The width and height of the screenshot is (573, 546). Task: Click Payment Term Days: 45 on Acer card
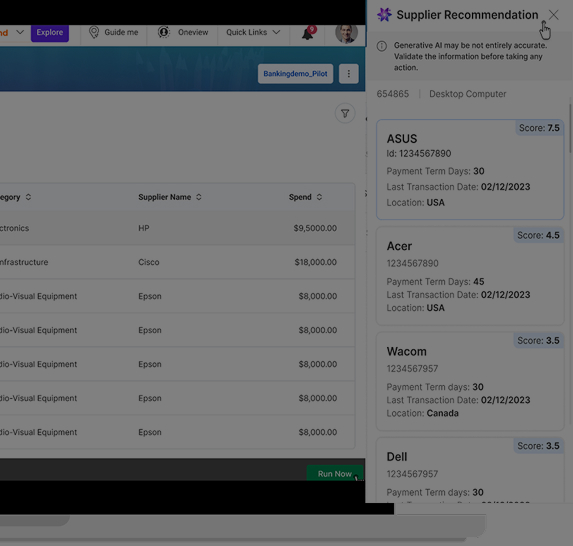point(435,281)
